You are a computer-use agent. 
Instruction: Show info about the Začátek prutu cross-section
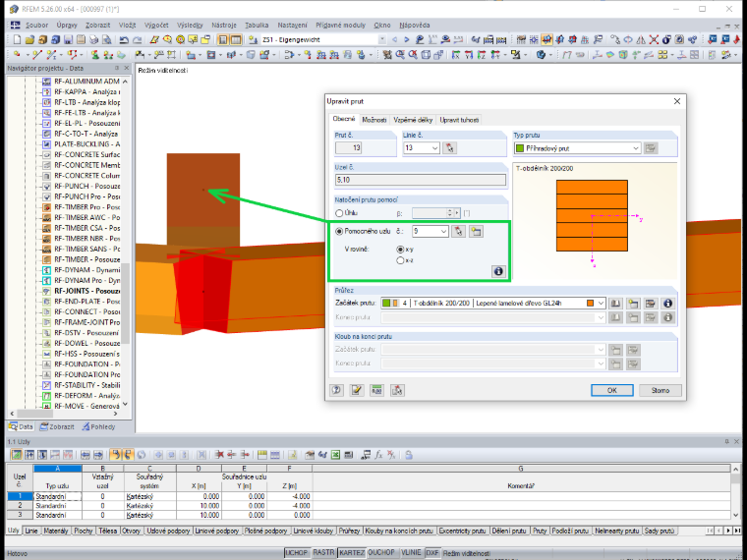[x=668, y=304]
